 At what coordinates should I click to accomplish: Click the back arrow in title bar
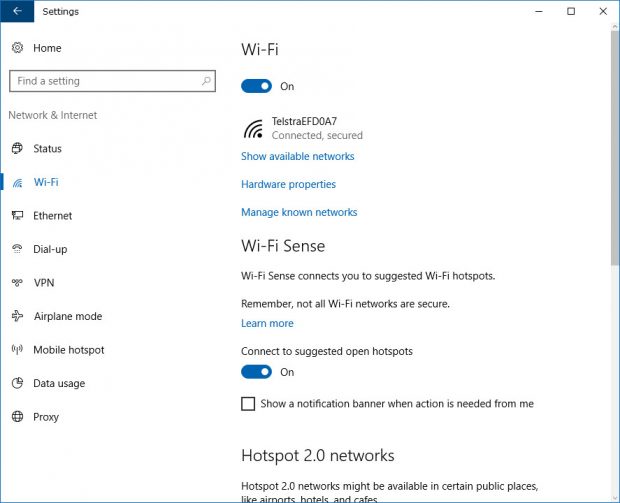coord(17,11)
